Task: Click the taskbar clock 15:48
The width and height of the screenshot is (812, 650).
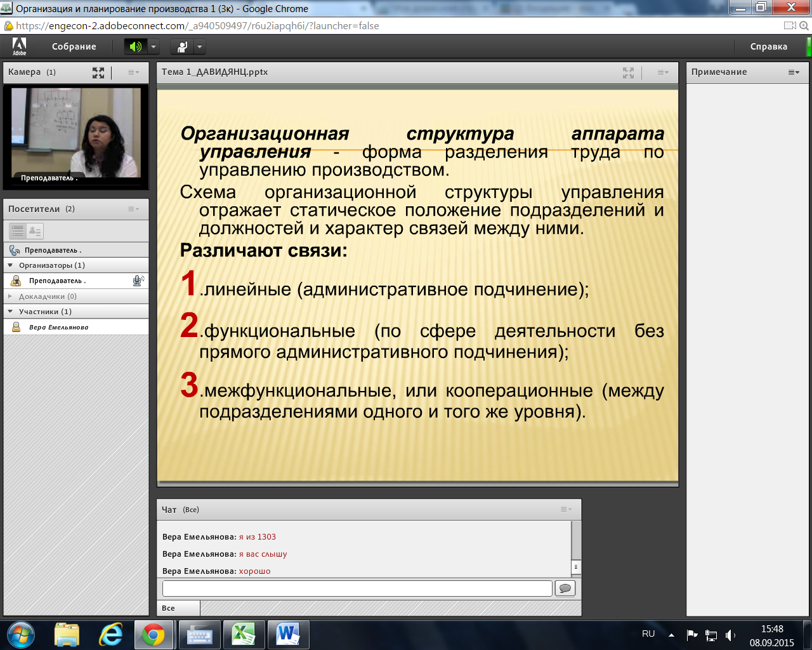Action: tap(772, 628)
